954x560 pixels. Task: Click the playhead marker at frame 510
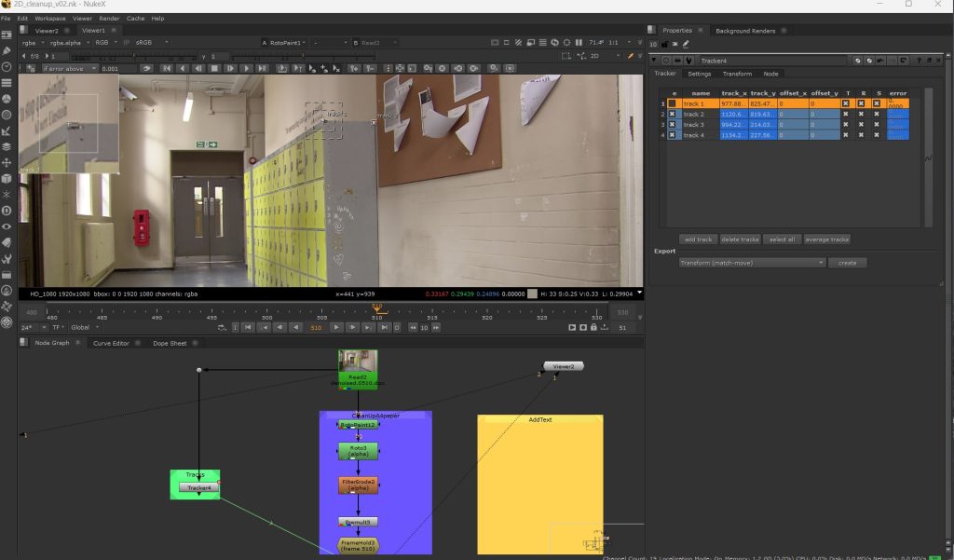[377, 308]
